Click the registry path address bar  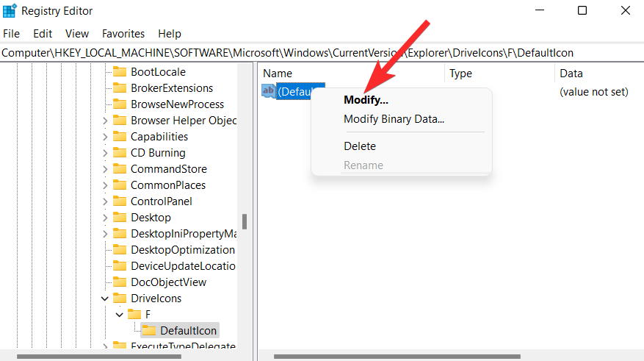pos(322,53)
